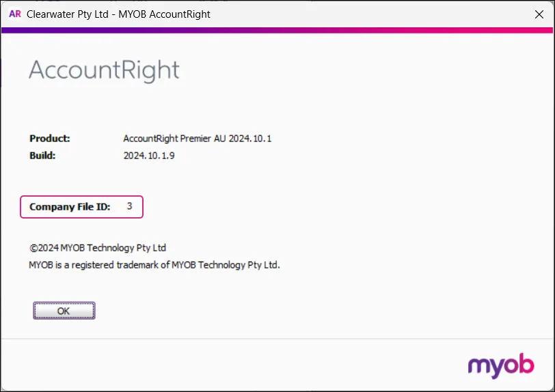Click the 'MYOB is a registered trademark' line
Image resolution: width=555 pixels, height=392 pixels.
click(x=154, y=265)
